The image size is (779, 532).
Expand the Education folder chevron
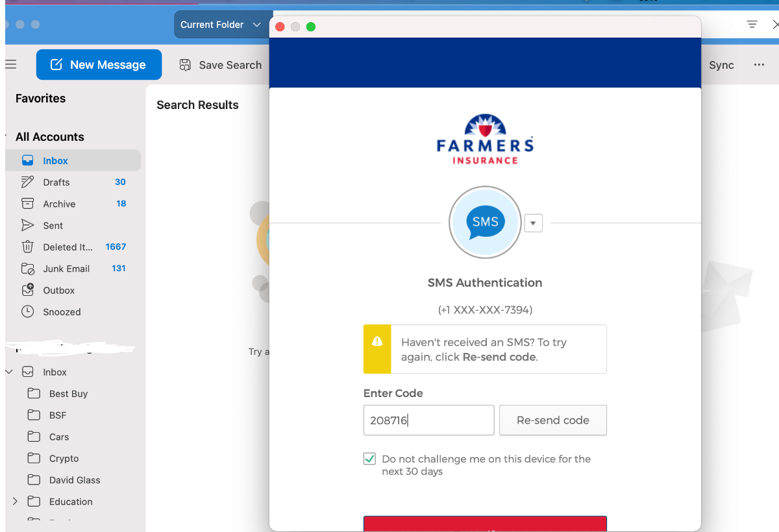tap(15, 502)
